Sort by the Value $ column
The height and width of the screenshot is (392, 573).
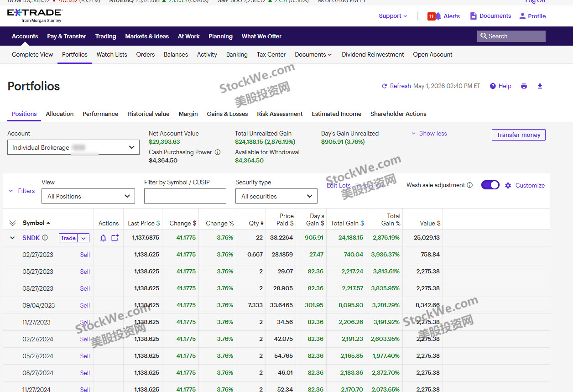point(430,223)
